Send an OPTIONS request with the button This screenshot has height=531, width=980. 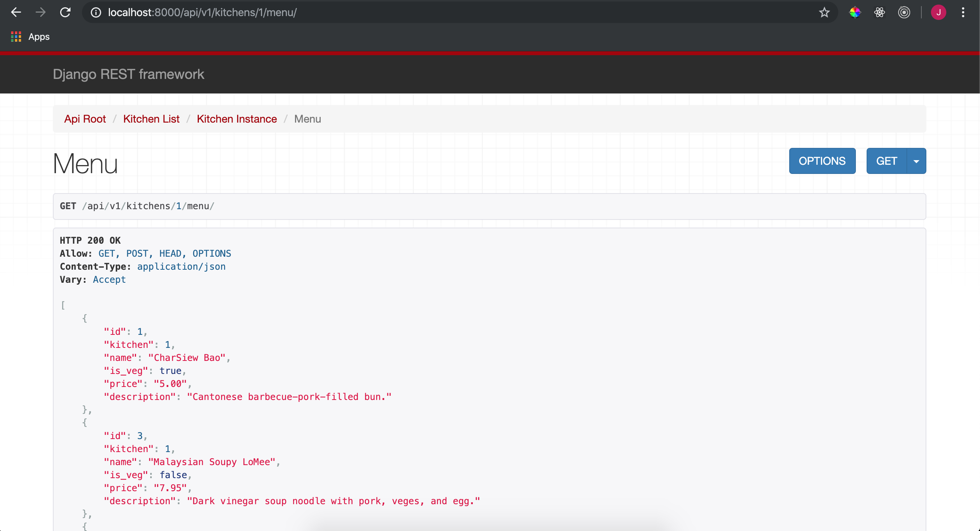pos(822,161)
